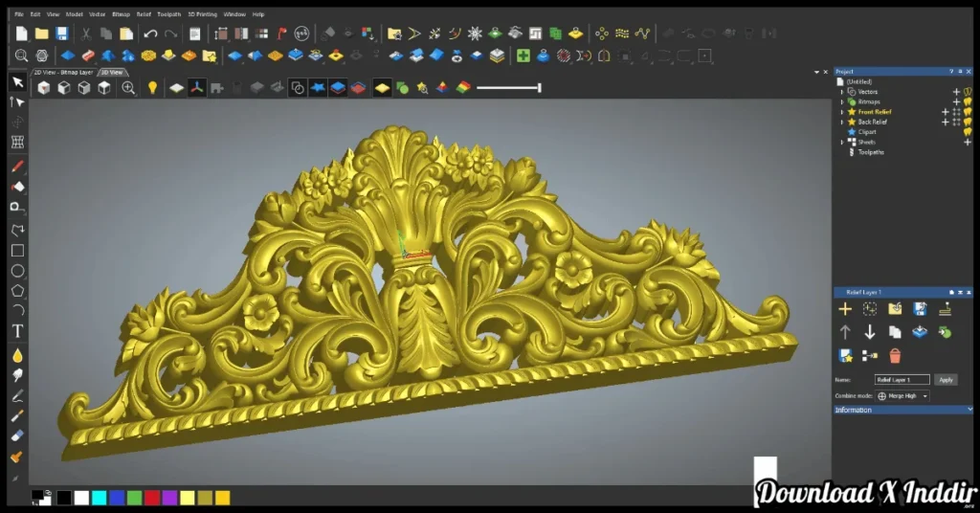Toggle visibility bulb for Back Relief
This screenshot has width=980, height=513.
(968, 123)
